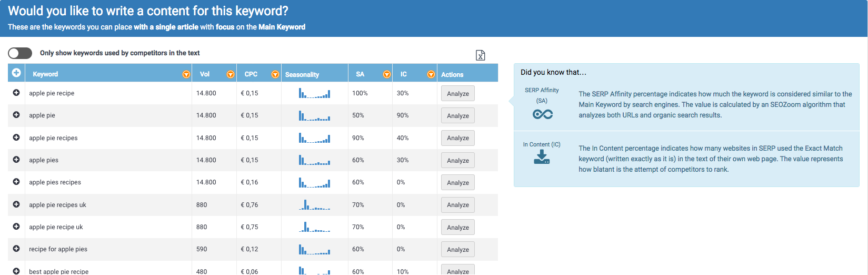This screenshot has height=275, width=868.
Task: Analyze the 'apple pie recipes' keyword
Action: point(458,138)
